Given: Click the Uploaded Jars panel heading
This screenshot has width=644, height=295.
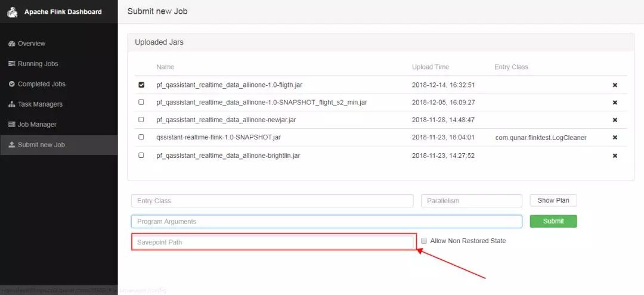Looking at the screenshot, I should (x=159, y=42).
